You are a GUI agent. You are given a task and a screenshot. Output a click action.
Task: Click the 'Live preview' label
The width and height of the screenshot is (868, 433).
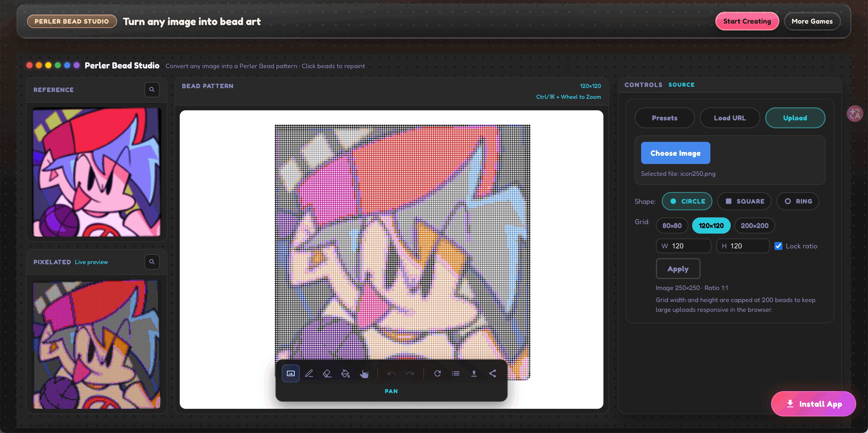[x=91, y=262]
